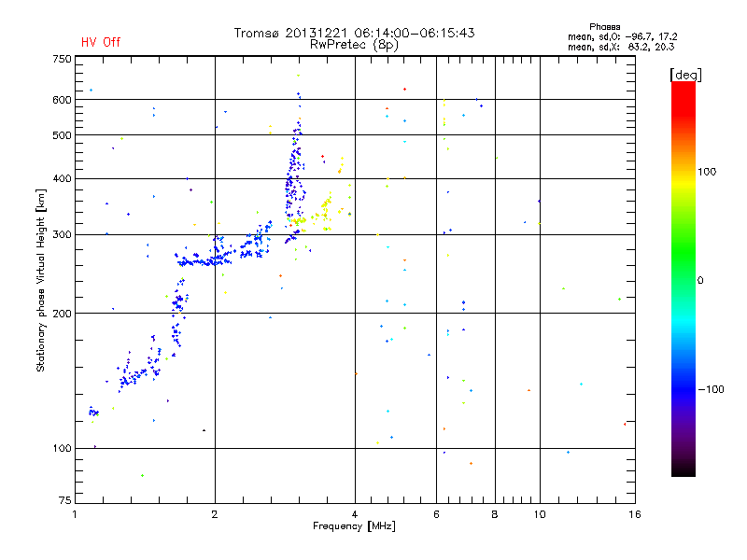Click the y-axis tick label '300'
This screenshot has height=560, width=747.
click(x=62, y=234)
